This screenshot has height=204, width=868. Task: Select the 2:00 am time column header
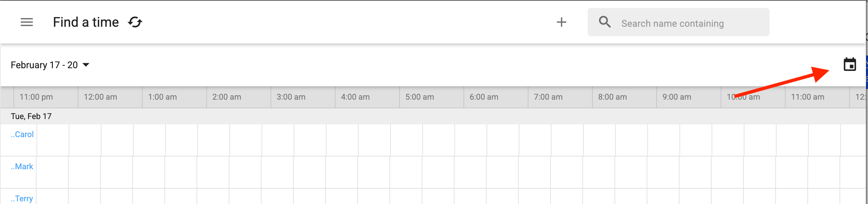click(227, 97)
